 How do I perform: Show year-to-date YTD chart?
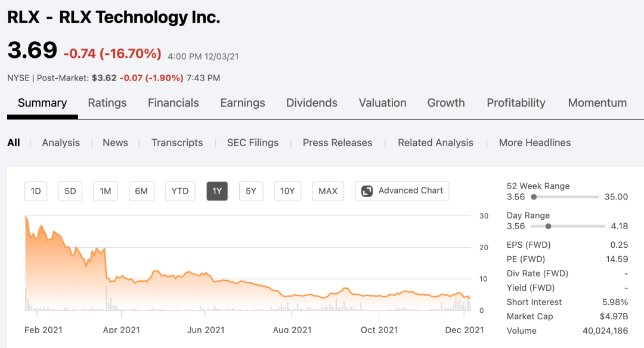click(x=180, y=191)
